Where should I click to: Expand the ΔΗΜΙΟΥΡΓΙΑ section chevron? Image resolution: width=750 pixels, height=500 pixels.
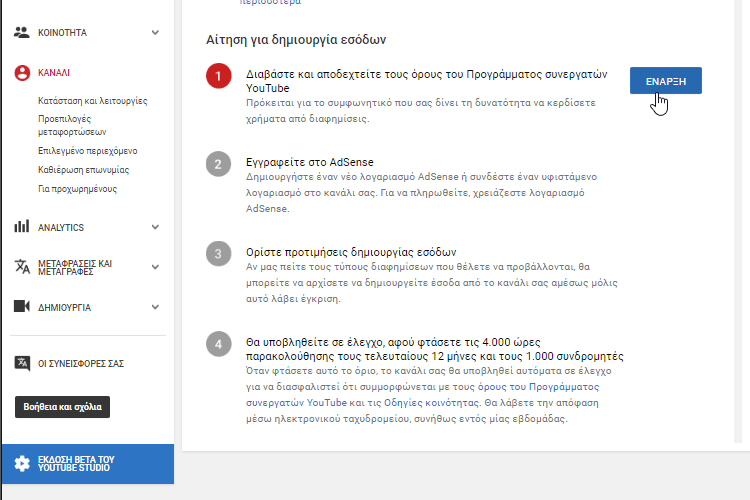point(155,307)
